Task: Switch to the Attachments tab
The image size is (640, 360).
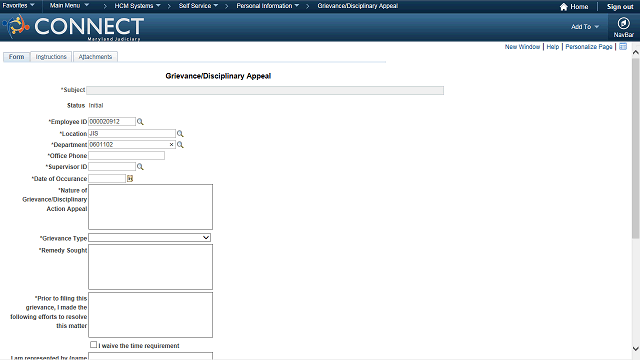Action: pyautogui.click(x=95, y=57)
